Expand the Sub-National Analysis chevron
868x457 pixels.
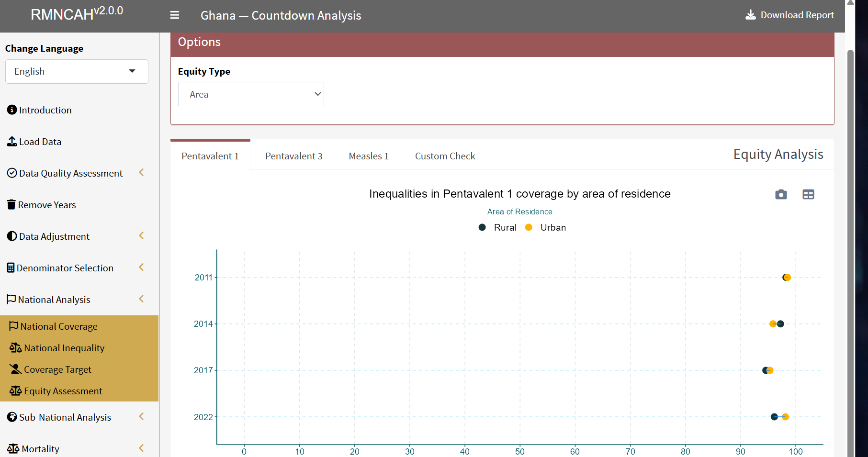[x=141, y=417]
